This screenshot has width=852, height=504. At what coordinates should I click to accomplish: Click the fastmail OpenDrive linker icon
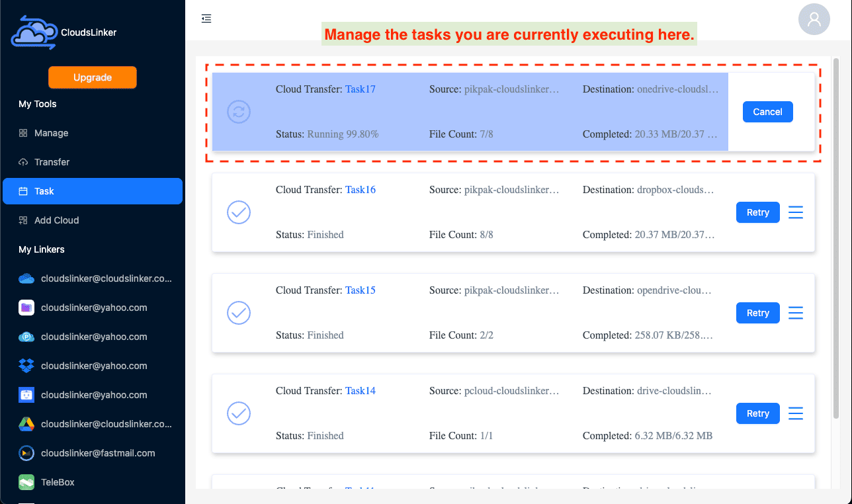pos(26,453)
